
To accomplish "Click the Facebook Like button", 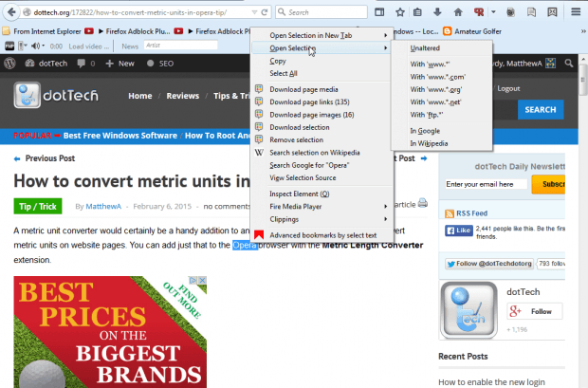I will click(459, 230).
